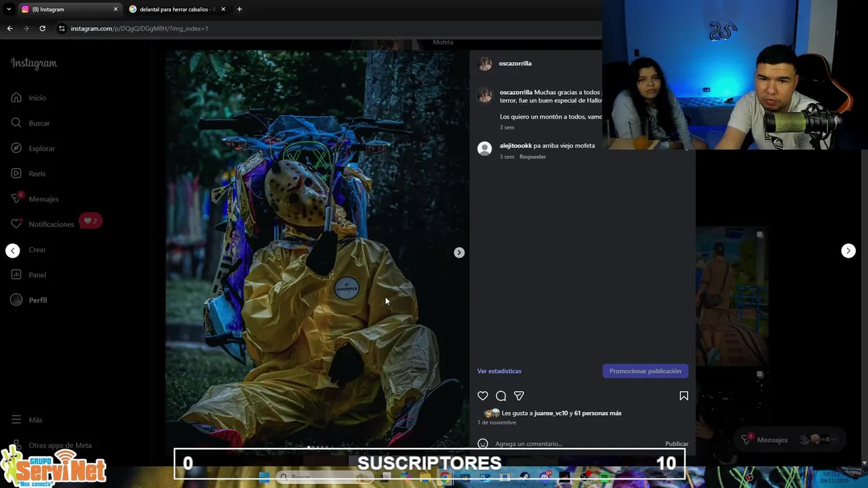This screenshot has width=868, height=488.
Task: Open Notificaciones heart icon in sidebar
Action: (x=16, y=224)
